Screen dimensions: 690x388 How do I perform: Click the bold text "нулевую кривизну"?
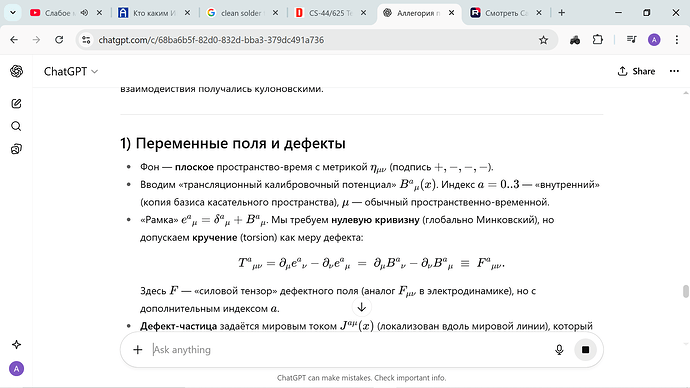pyautogui.click(x=375, y=220)
